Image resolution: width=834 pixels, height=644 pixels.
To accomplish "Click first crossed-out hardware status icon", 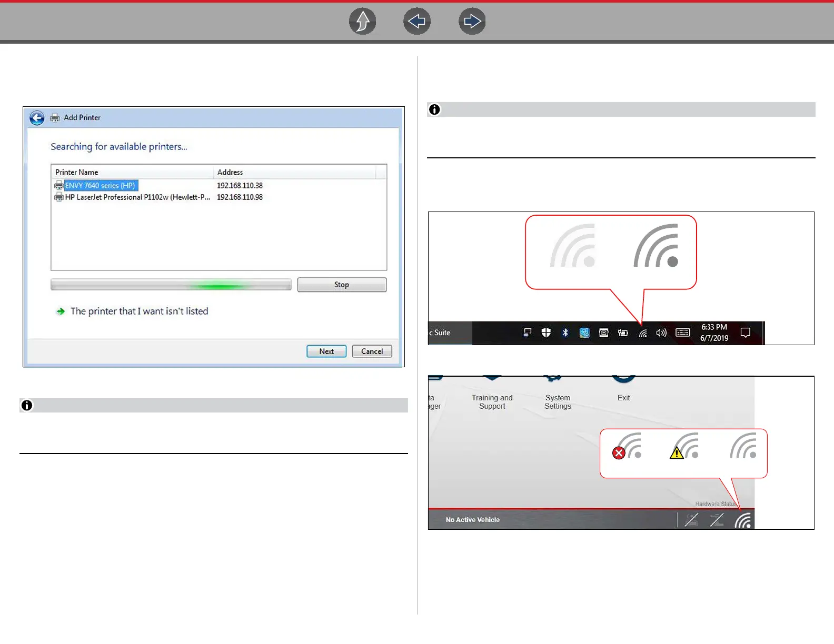I will [x=691, y=520].
